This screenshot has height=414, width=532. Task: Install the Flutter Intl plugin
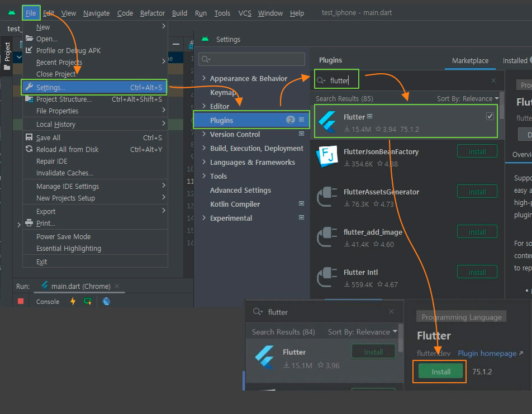[477, 272]
